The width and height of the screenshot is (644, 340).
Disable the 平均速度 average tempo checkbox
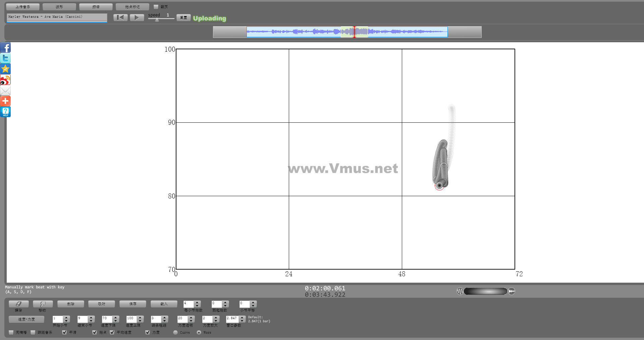[x=112, y=332]
